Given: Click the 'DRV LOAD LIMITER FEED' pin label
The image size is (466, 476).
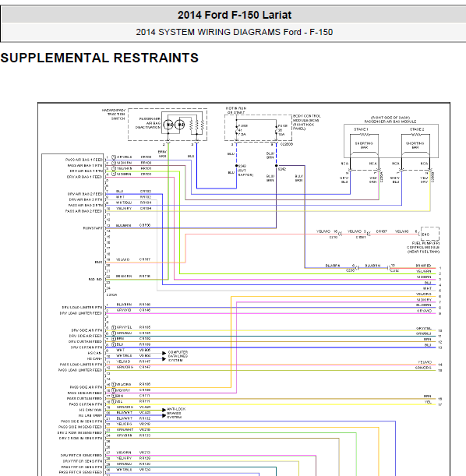Looking at the screenshot, I should pyautogui.click(x=81, y=313).
